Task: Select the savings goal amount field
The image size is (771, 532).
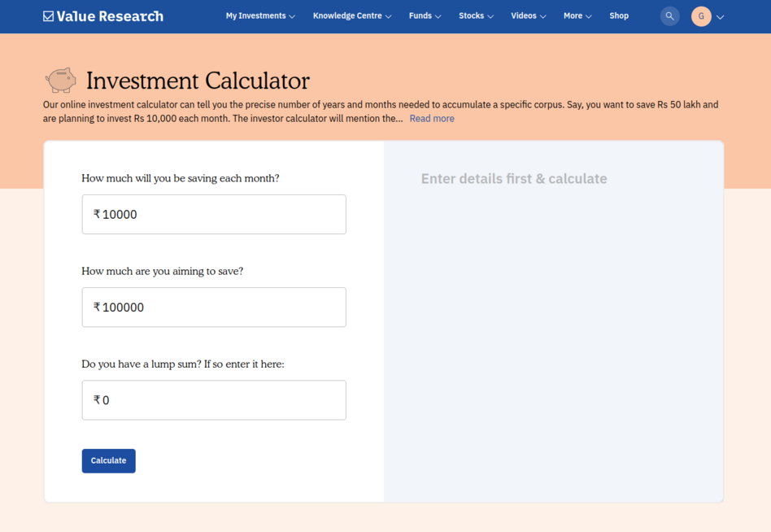Action: 213,307
